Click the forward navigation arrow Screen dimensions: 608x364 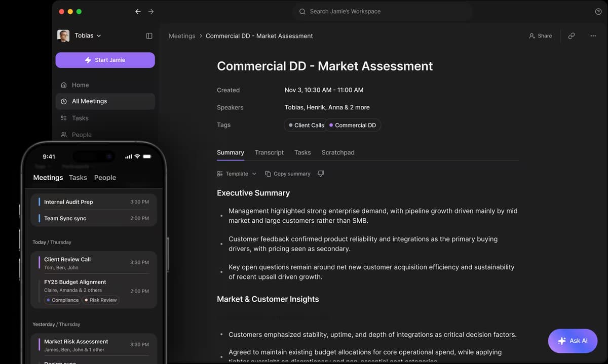(x=151, y=12)
